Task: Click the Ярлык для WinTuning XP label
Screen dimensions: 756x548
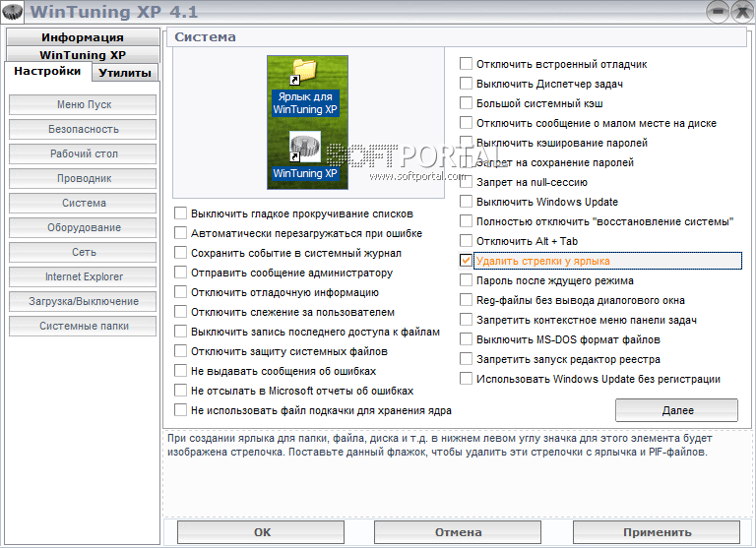Action: (x=305, y=103)
